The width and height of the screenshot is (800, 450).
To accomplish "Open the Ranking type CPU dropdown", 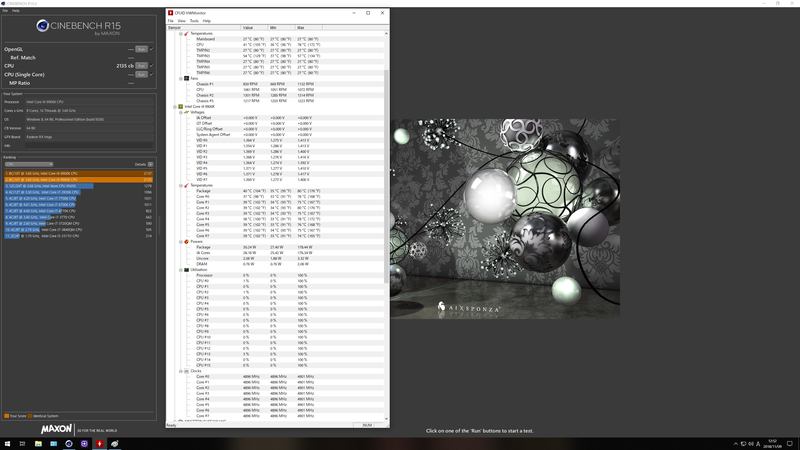I will click(29, 164).
